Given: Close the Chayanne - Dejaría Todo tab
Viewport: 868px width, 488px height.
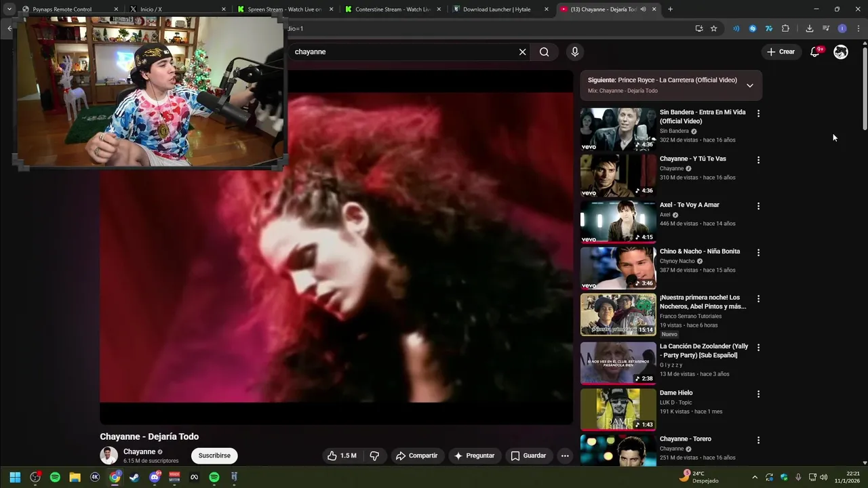Looking at the screenshot, I should point(654,9).
